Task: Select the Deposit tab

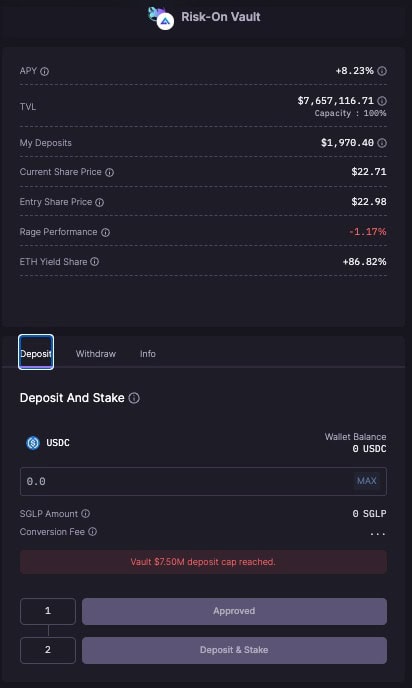Action: pos(36,352)
